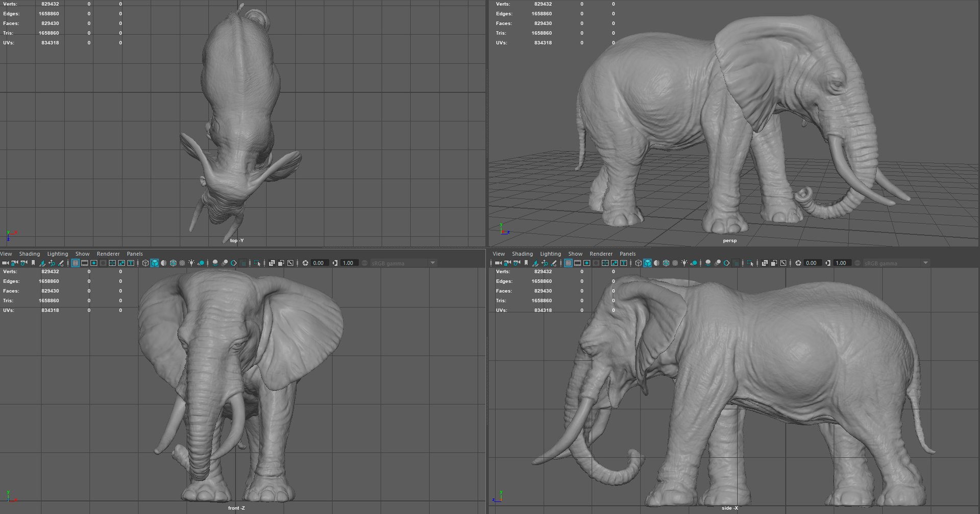Open Lighting menu in side panel
980x514 pixels.
coord(551,253)
